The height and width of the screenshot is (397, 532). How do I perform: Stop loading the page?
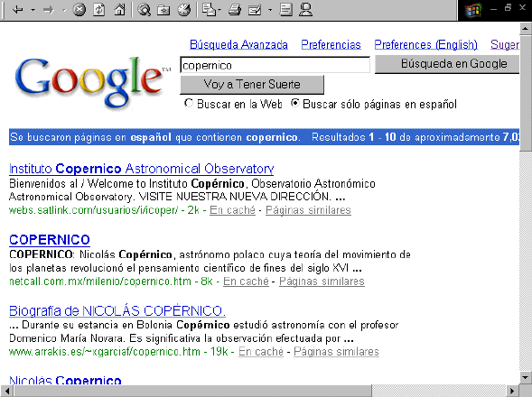[x=79, y=10]
